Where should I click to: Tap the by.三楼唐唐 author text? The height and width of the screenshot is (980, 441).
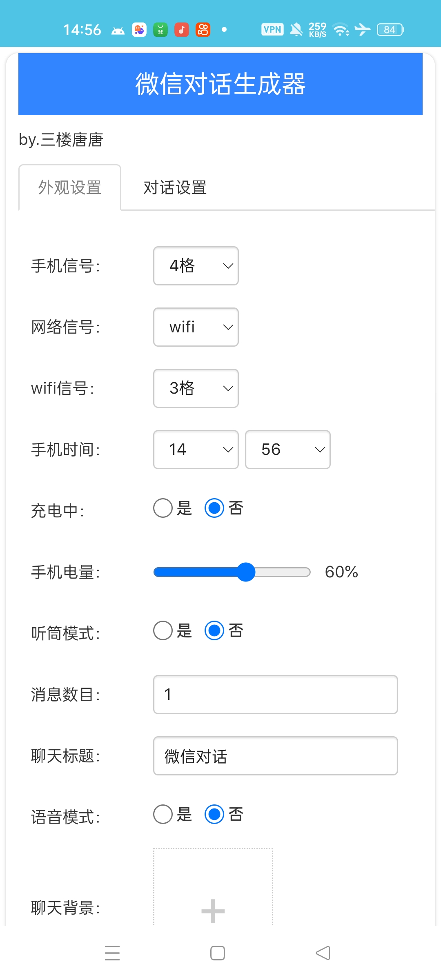61,140
